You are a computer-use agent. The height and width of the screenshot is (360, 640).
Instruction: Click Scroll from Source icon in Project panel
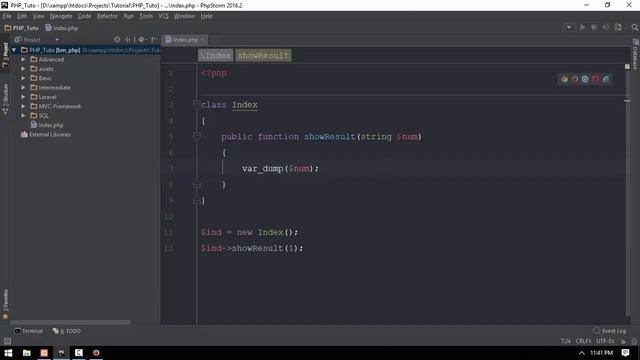pyautogui.click(x=117, y=40)
